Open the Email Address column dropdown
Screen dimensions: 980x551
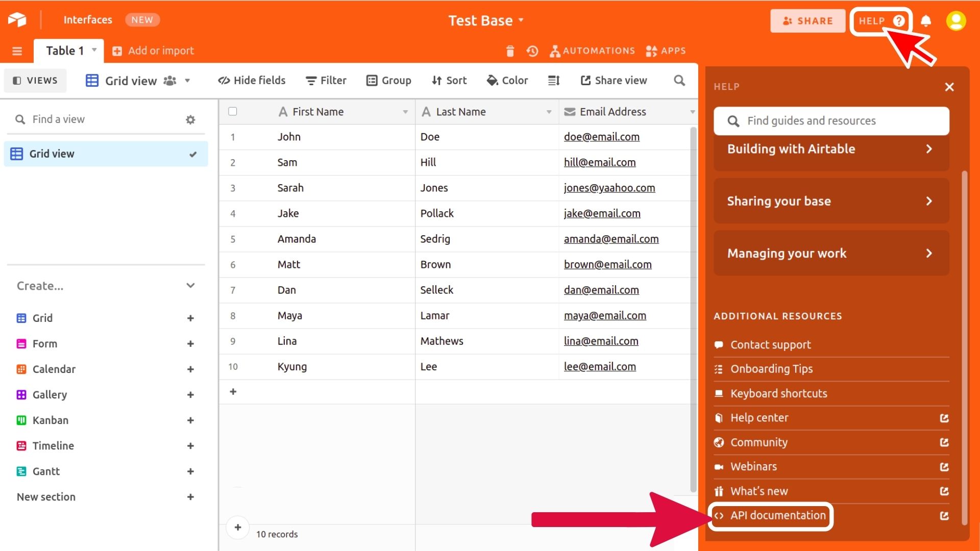(x=693, y=112)
